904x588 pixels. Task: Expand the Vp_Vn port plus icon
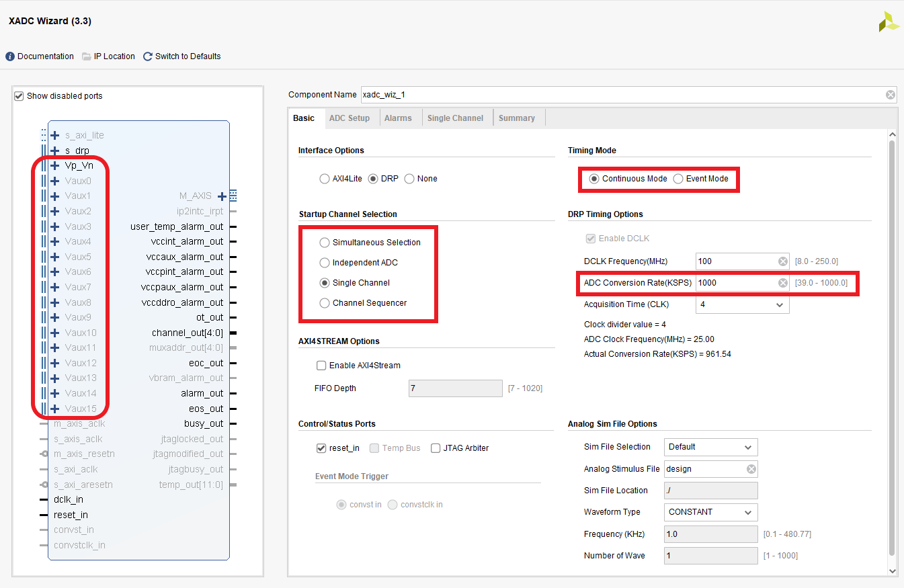55,165
